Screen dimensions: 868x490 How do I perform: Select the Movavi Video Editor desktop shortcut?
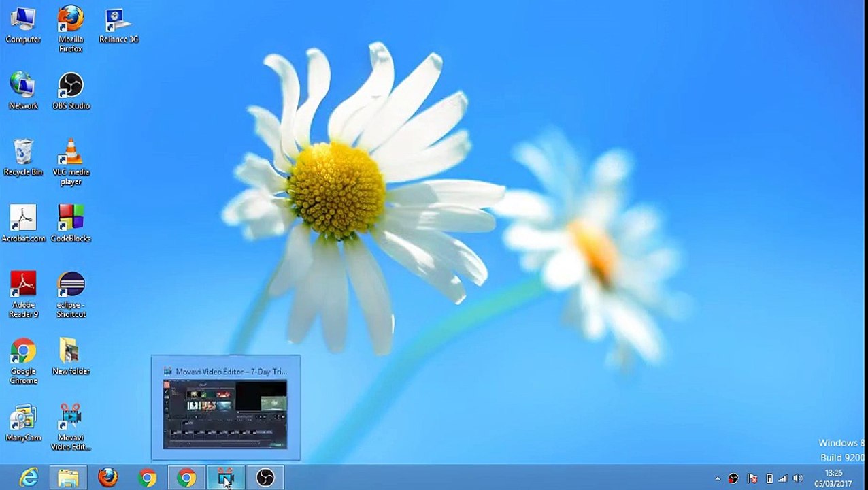click(x=71, y=427)
